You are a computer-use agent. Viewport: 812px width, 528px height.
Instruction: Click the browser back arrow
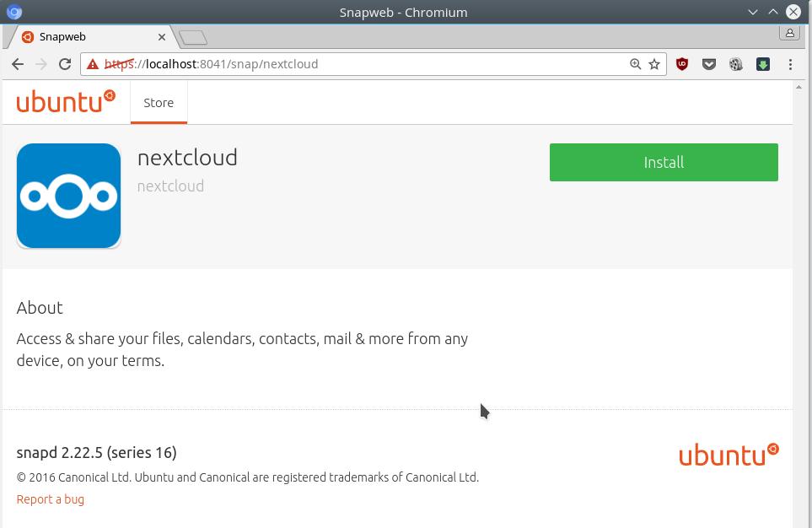click(x=18, y=64)
